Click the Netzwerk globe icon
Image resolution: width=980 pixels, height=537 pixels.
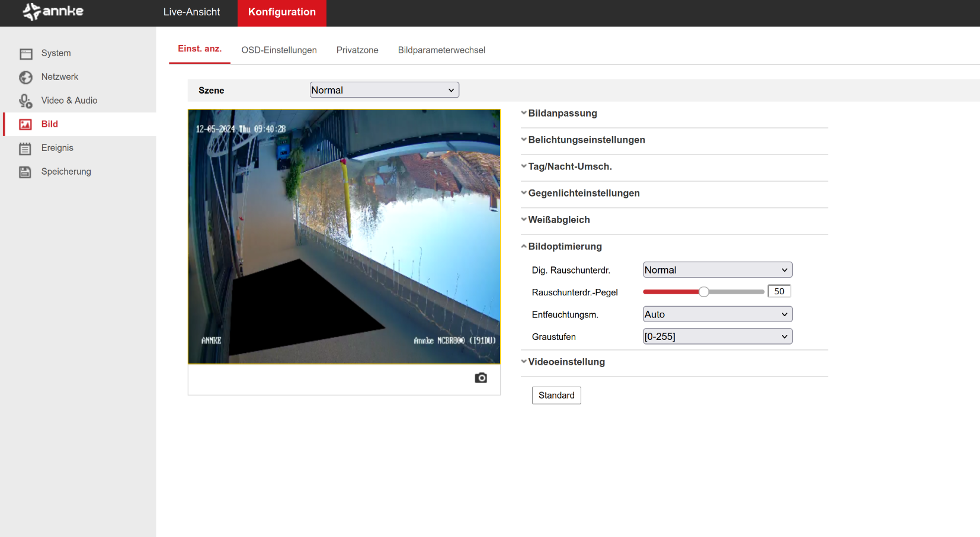[25, 78]
